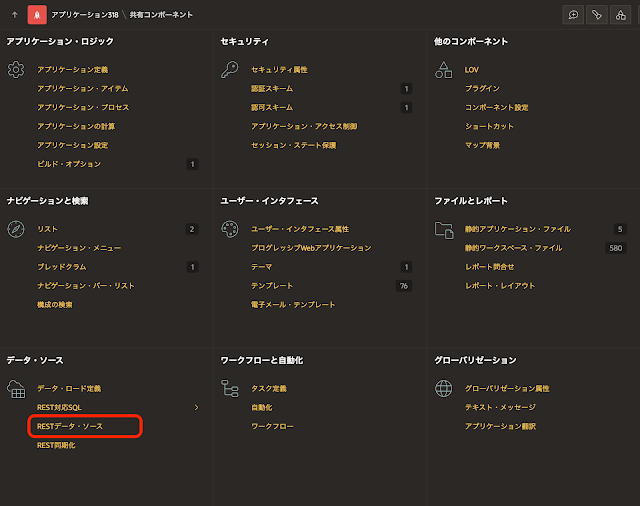
Task: Open the developer comment speech-bubble icon
Action: coord(574,15)
